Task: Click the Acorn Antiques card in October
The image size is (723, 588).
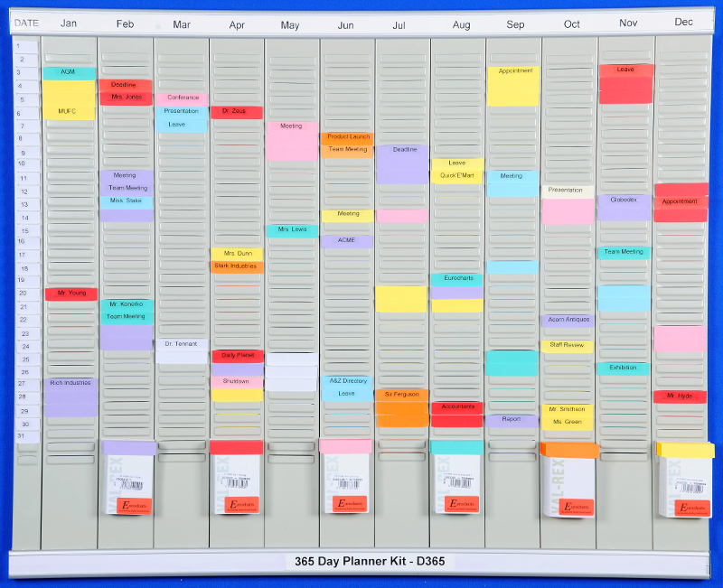Action: coord(568,320)
